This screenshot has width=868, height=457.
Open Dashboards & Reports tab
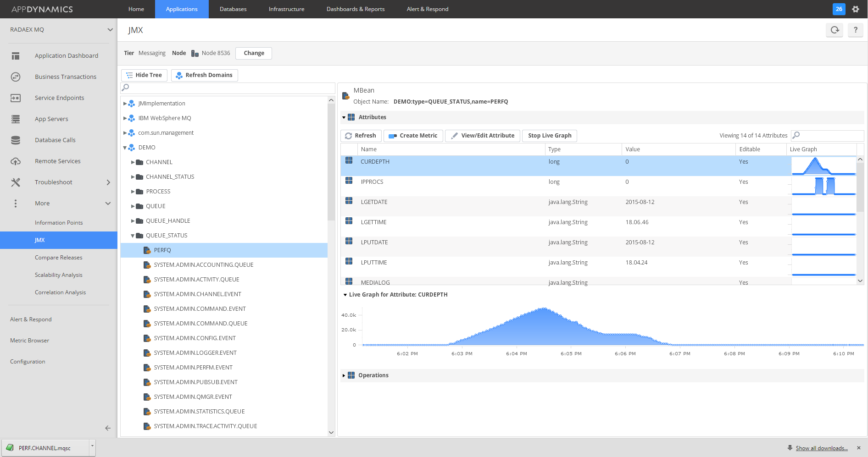356,9
